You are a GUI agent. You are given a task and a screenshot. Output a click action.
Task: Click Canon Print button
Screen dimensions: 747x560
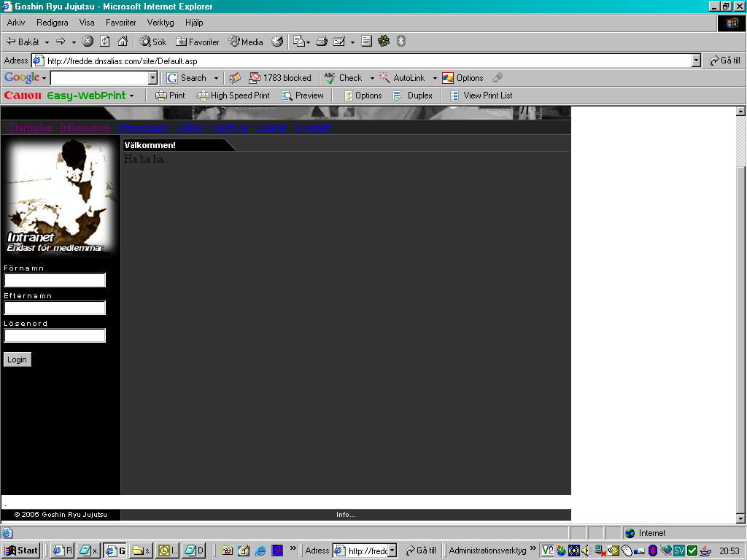pyautogui.click(x=170, y=96)
